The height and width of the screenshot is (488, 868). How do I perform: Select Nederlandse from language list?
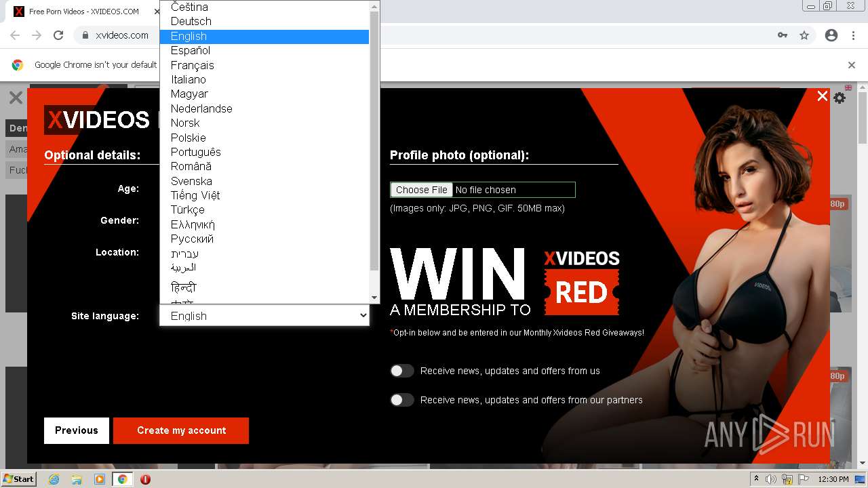click(264, 108)
